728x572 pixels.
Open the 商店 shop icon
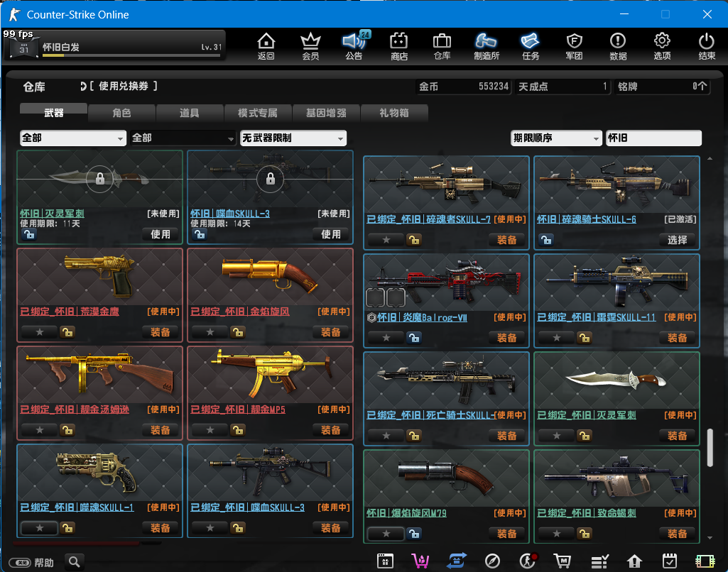click(x=399, y=46)
